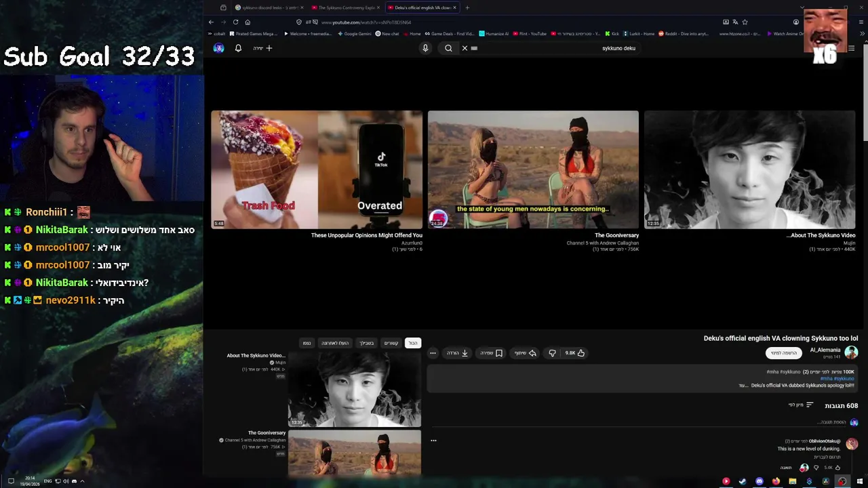Viewport: 868px width, 488px height.
Task: Click the YouTube voice search microphone icon
Action: pyautogui.click(x=425, y=48)
